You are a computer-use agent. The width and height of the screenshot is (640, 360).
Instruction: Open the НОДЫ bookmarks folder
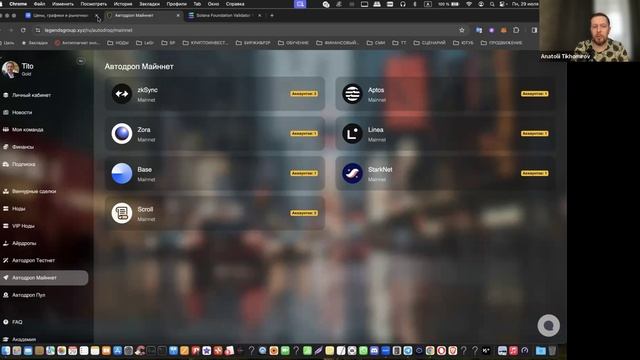(x=118, y=43)
